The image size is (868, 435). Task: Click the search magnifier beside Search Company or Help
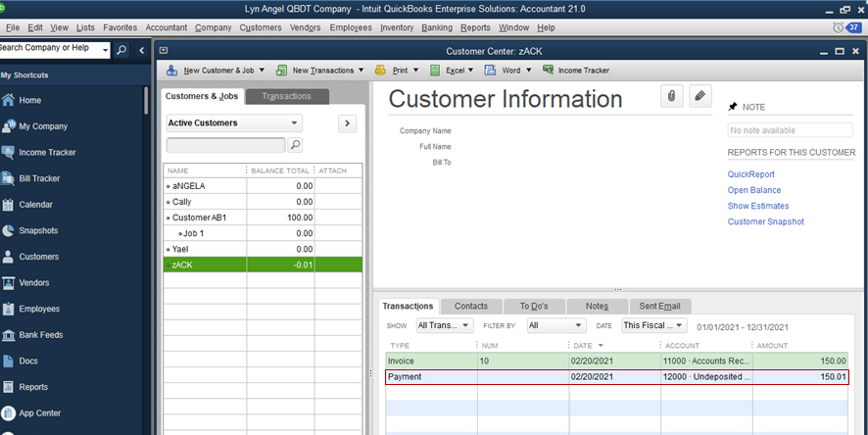pos(121,50)
